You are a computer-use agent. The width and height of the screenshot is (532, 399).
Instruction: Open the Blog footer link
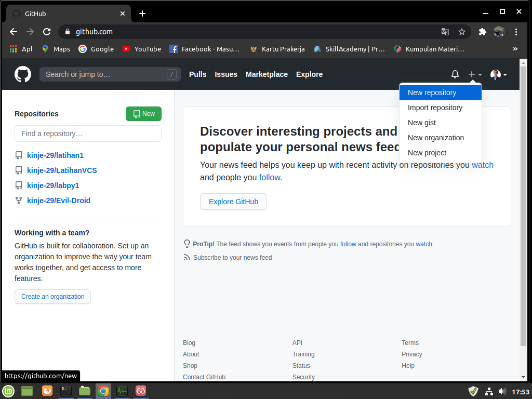point(189,343)
